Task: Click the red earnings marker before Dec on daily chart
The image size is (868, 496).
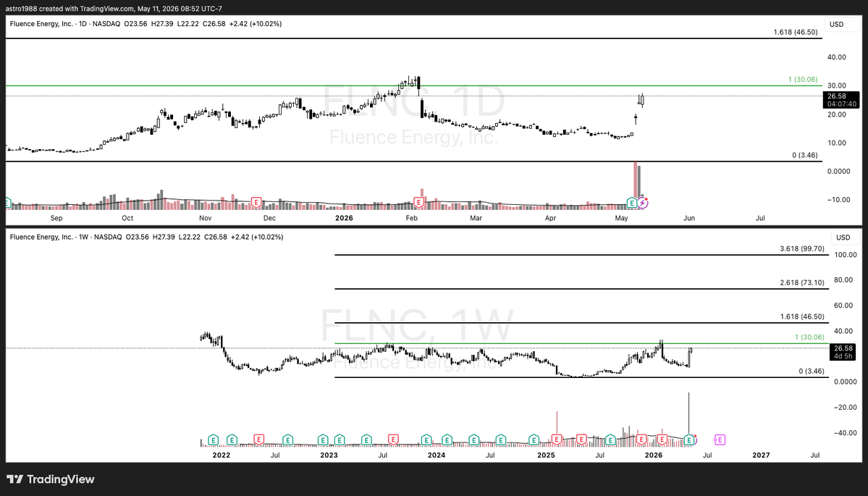Action: [x=256, y=203]
